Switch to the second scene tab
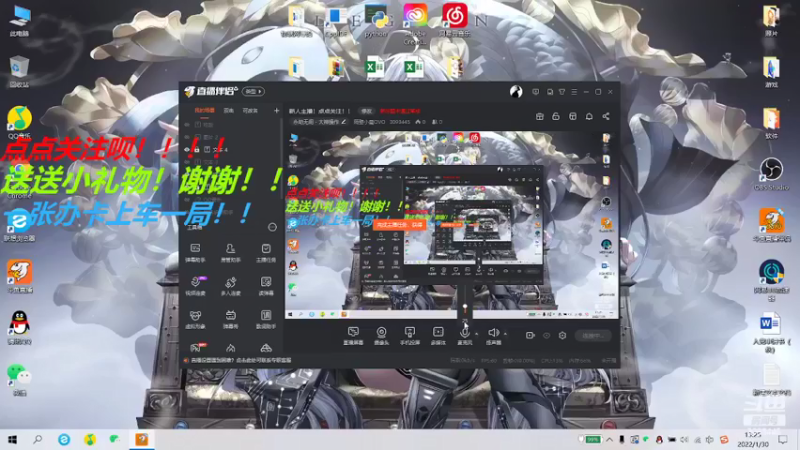Image resolution: width=800 pixels, height=450 pixels. tap(229, 110)
